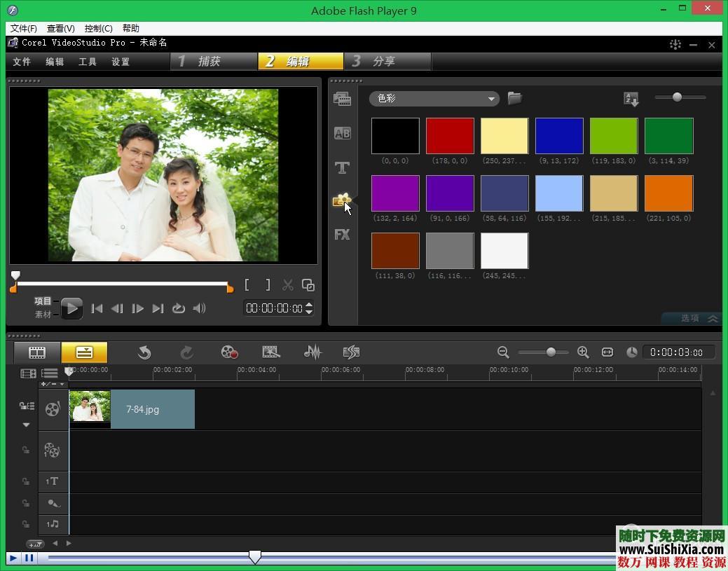The image size is (728, 571).
Task: Open the Transitions library icon
Action: coord(342,133)
